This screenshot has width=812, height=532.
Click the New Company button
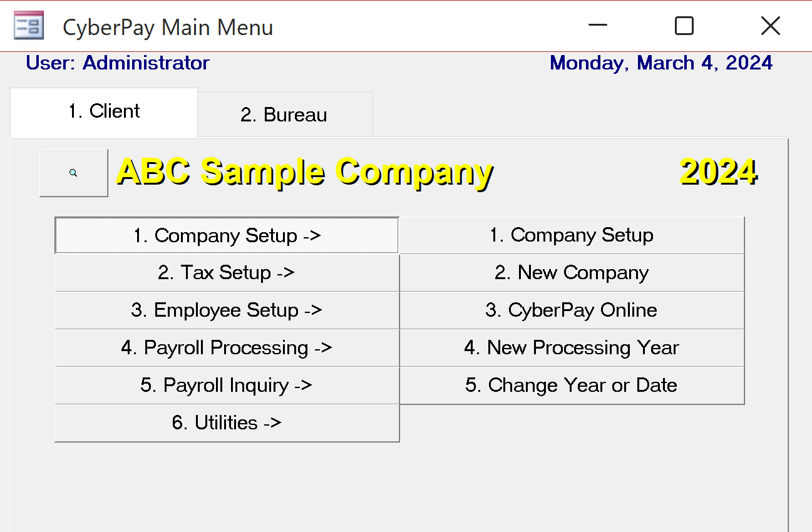click(572, 273)
